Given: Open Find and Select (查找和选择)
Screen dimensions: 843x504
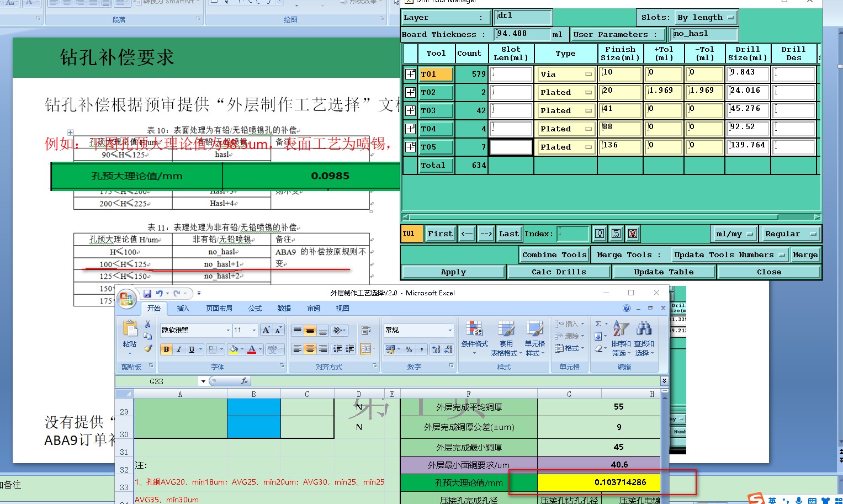Looking at the screenshot, I should tap(644, 338).
